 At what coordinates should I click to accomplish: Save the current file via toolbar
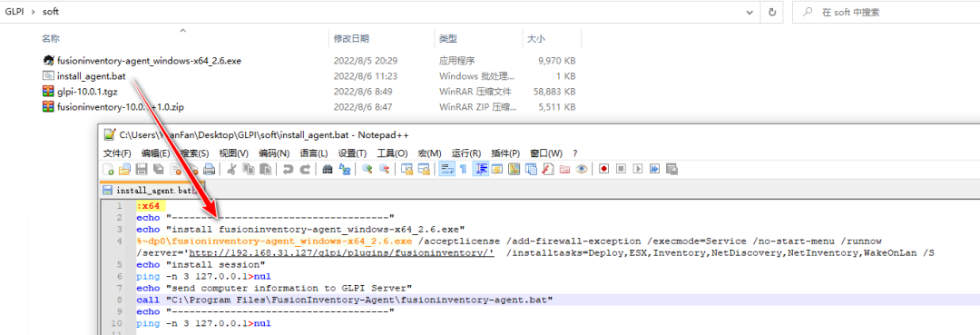pyautogui.click(x=142, y=169)
